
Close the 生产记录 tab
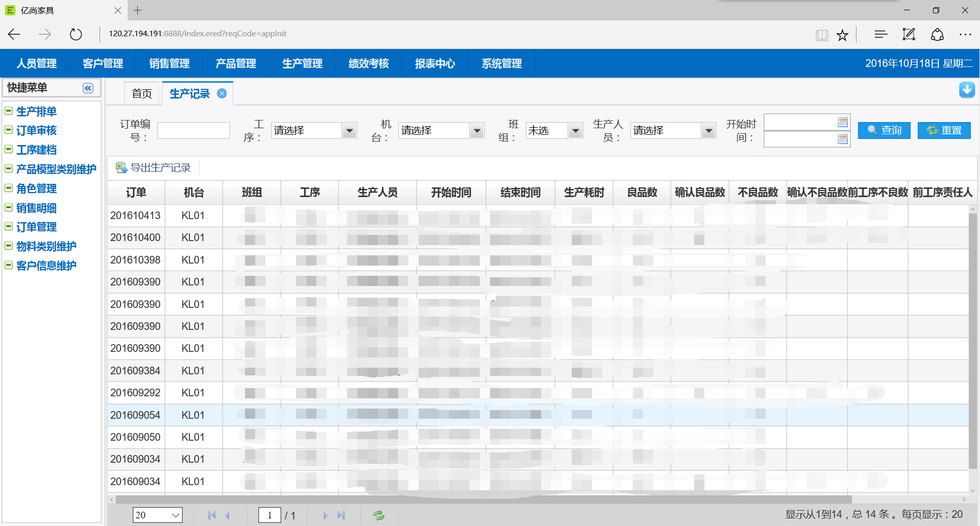point(222,93)
